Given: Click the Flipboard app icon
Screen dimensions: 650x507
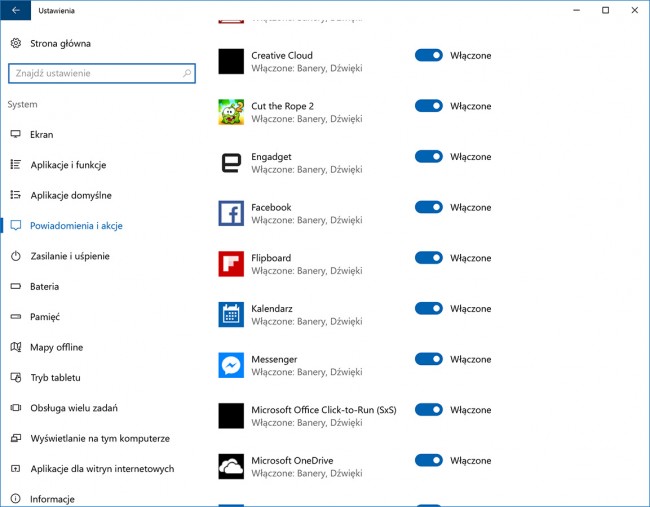Looking at the screenshot, I should tap(231, 264).
